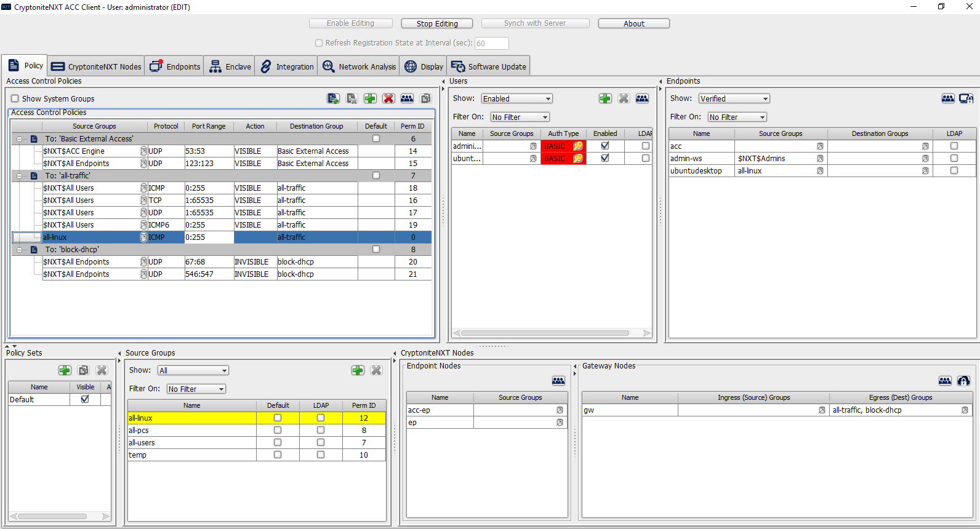The height and width of the screenshot is (529, 980).
Task: Toggle Visible checkbox for Default policy set
Action: [85, 399]
